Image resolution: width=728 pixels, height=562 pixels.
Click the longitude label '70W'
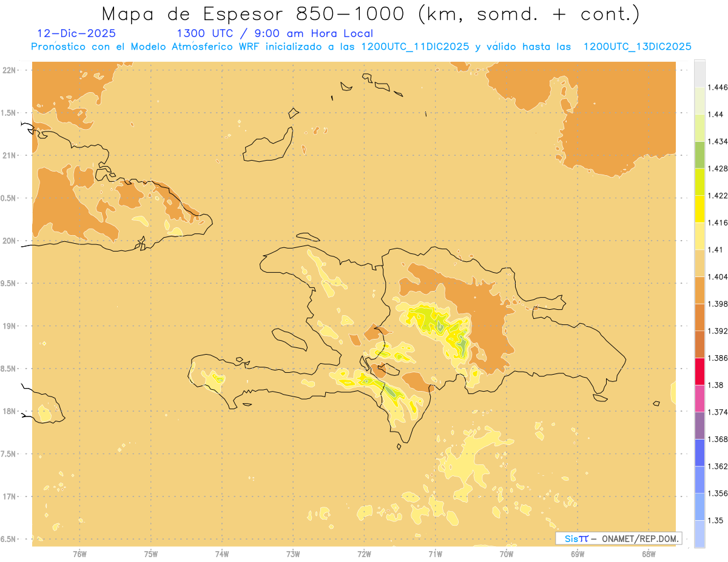pos(506,554)
